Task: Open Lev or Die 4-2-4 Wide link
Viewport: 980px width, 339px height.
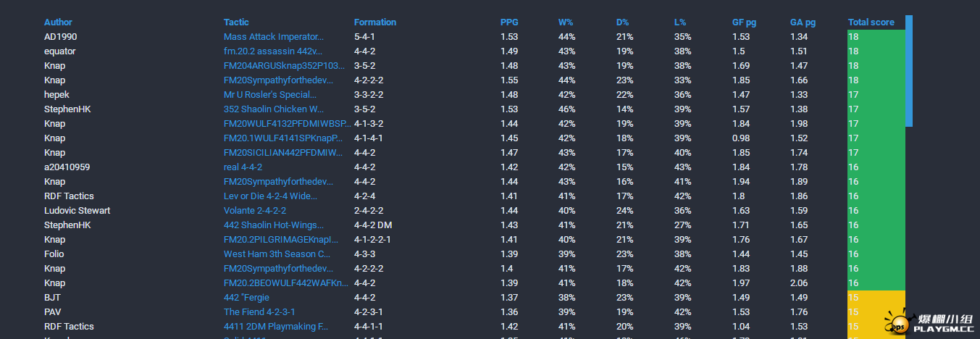Action: click(270, 196)
